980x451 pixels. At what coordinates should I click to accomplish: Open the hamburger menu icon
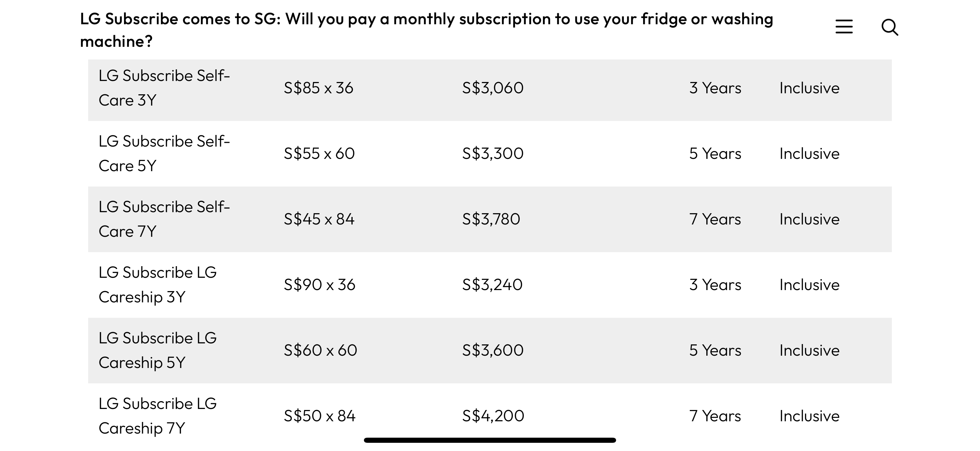pyautogui.click(x=844, y=27)
